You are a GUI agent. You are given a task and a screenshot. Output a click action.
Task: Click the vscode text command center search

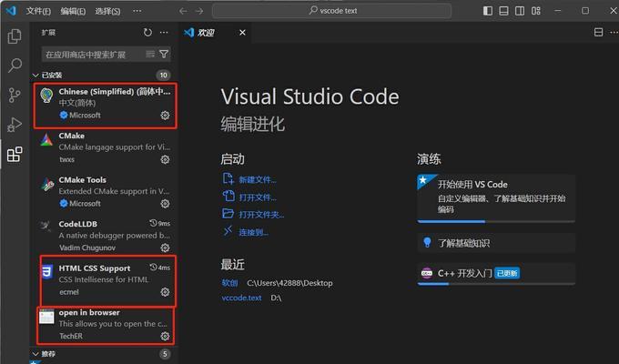[x=331, y=11]
